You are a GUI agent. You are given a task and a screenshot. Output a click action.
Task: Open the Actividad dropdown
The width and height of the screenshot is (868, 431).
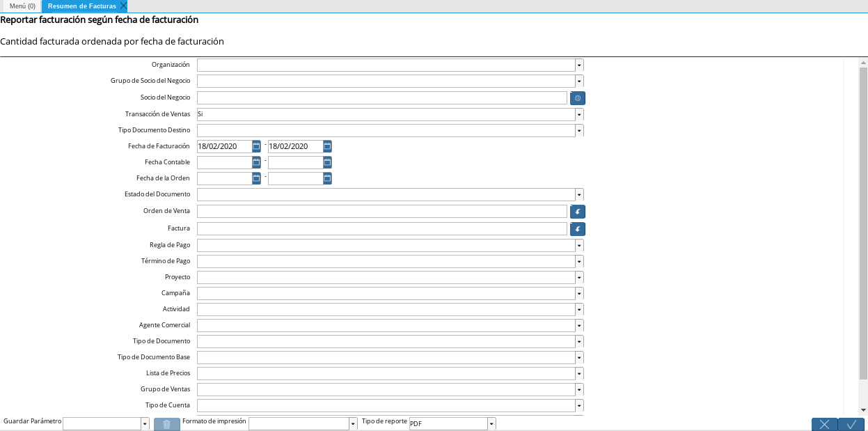pos(579,309)
